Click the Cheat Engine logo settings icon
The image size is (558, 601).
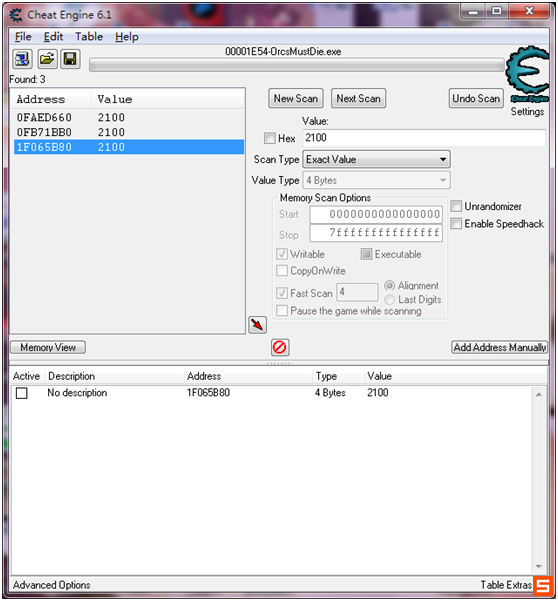[x=528, y=74]
